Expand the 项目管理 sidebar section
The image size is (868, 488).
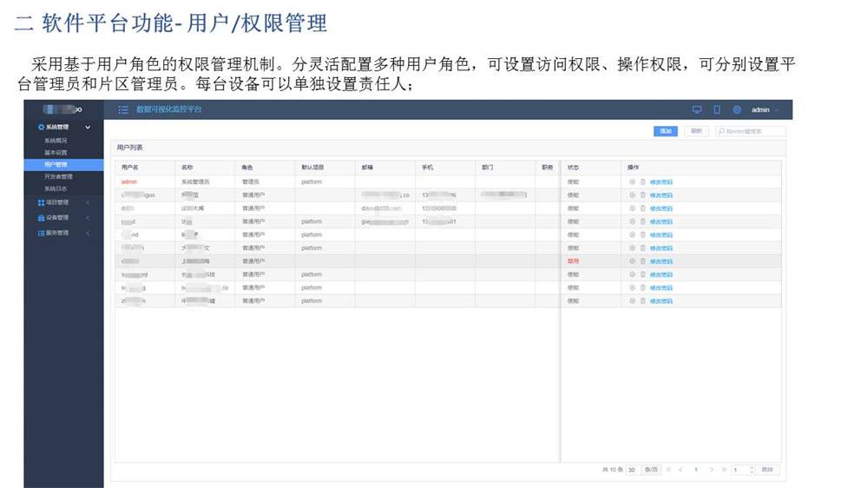[88, 202]
